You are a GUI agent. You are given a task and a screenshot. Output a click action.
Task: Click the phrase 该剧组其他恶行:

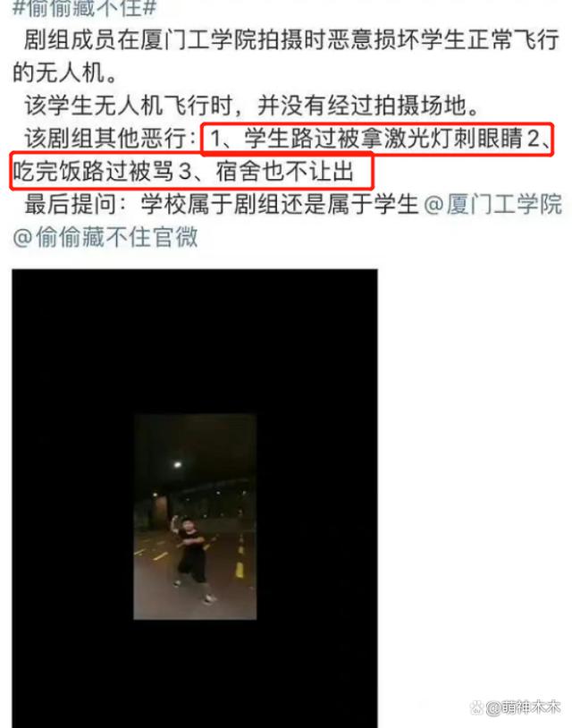tap(111, 139)
